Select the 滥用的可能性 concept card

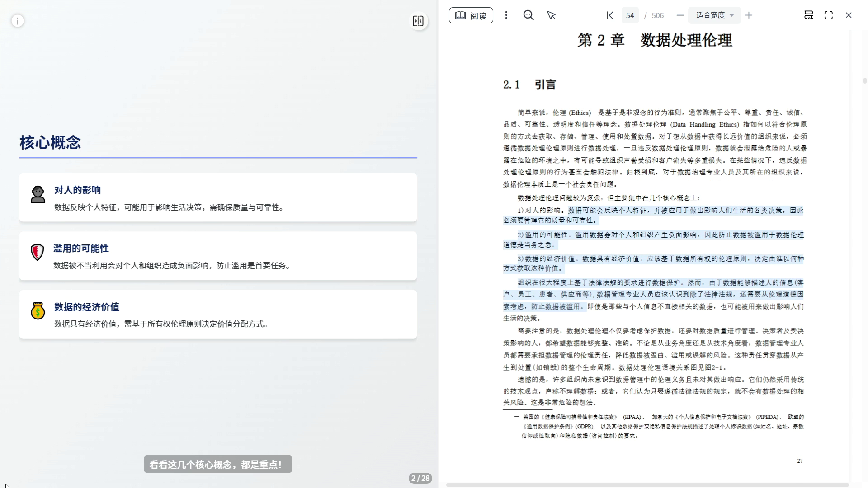tap(218, 256)
